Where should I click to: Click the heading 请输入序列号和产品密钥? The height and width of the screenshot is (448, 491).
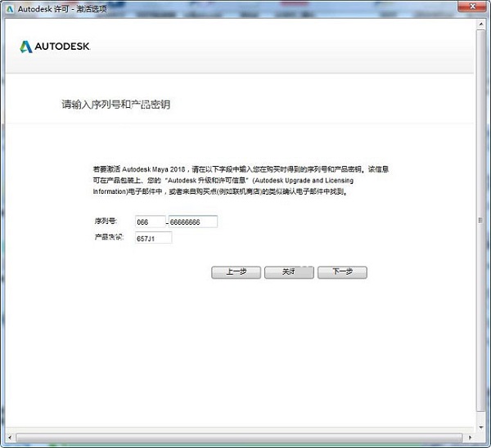point(116,104)
